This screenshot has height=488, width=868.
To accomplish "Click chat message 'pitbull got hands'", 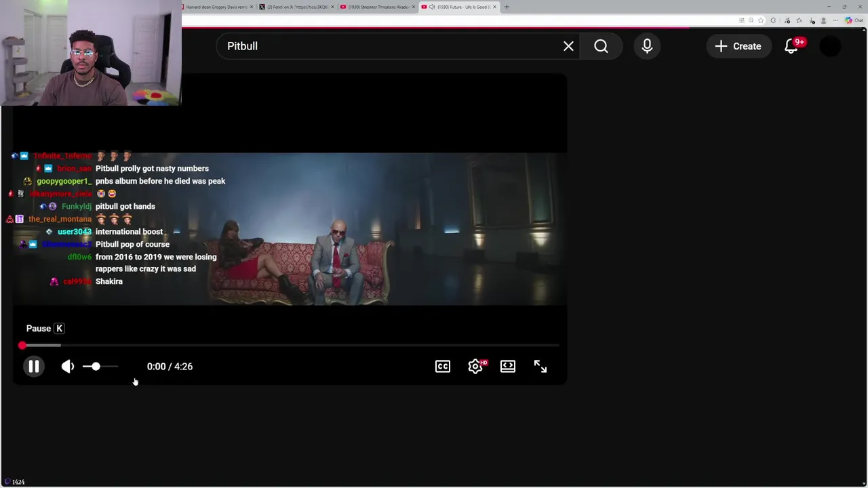I will (125, 207).
